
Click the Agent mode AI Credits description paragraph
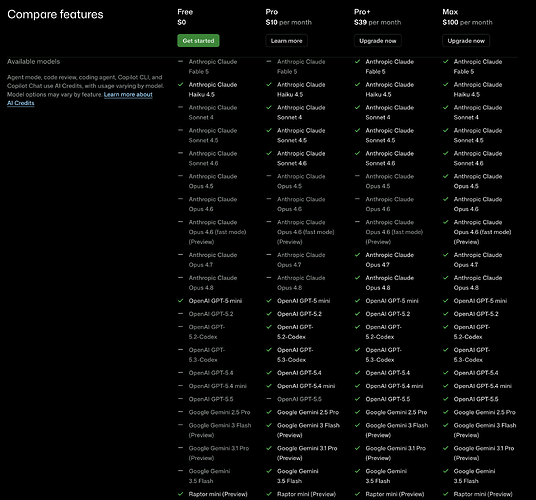(x=85, y=90)
